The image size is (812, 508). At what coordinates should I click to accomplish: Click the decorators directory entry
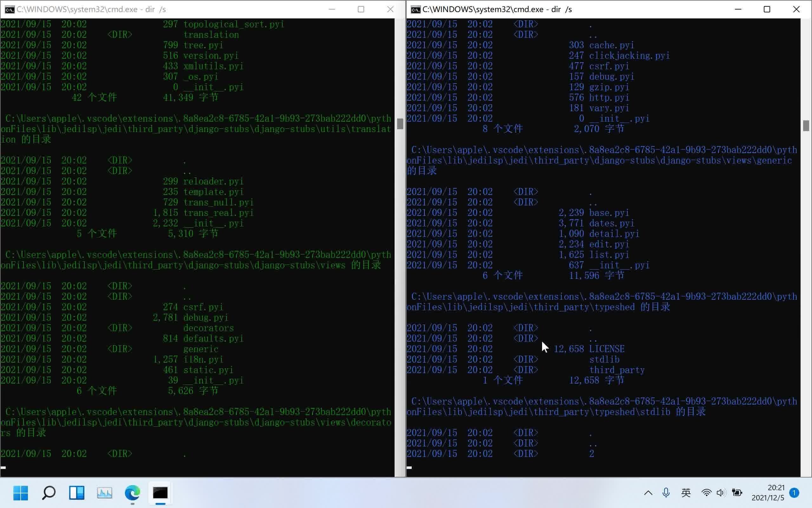(208, 328)
